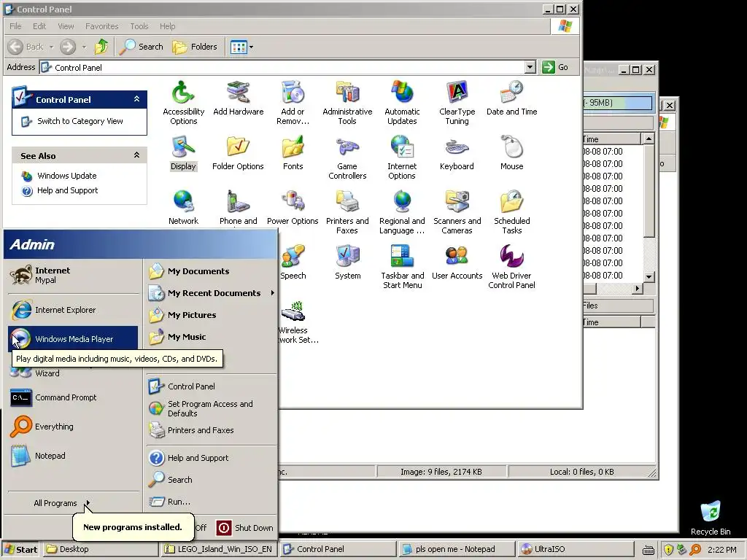Launch Everything search from Start menu
This screenshot has height=560, width=747.
[74, 427]
